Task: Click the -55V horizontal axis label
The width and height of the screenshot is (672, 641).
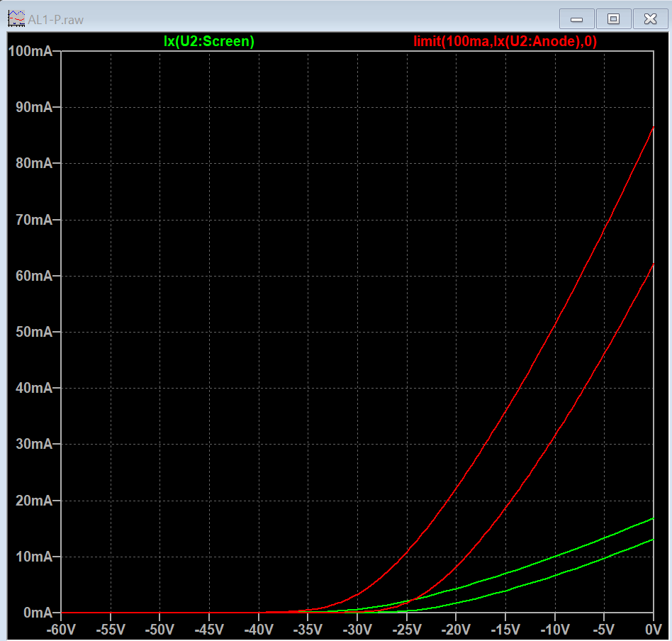Action: click(x=111, y=630)
